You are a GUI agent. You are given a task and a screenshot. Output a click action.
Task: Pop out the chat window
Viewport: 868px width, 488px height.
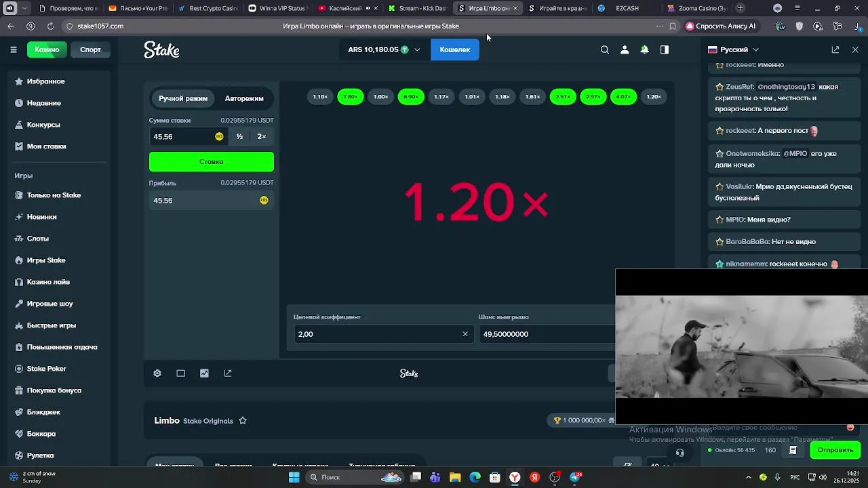[x=835, y=49]
